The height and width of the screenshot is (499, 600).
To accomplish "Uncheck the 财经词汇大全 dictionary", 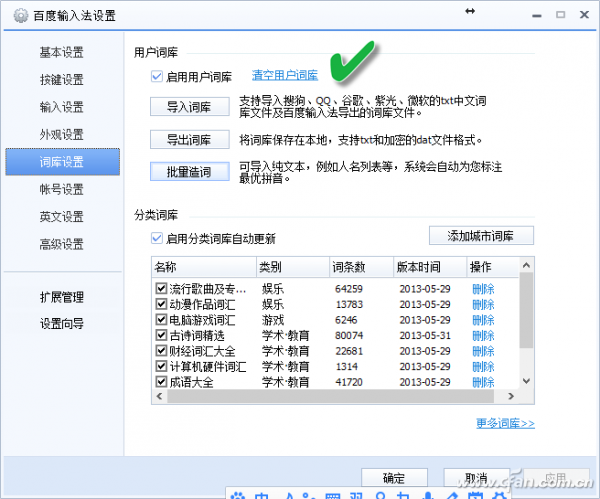I will pos(161,351).
